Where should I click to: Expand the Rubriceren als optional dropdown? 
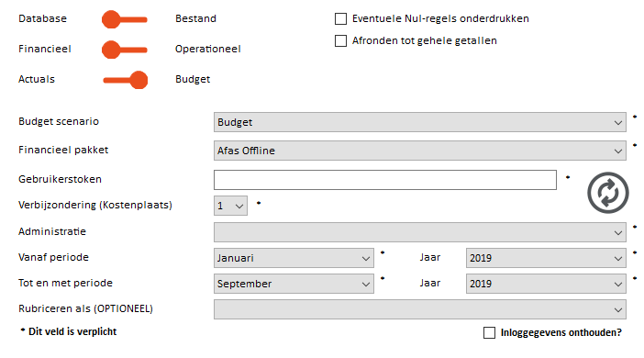coord(420,309)
